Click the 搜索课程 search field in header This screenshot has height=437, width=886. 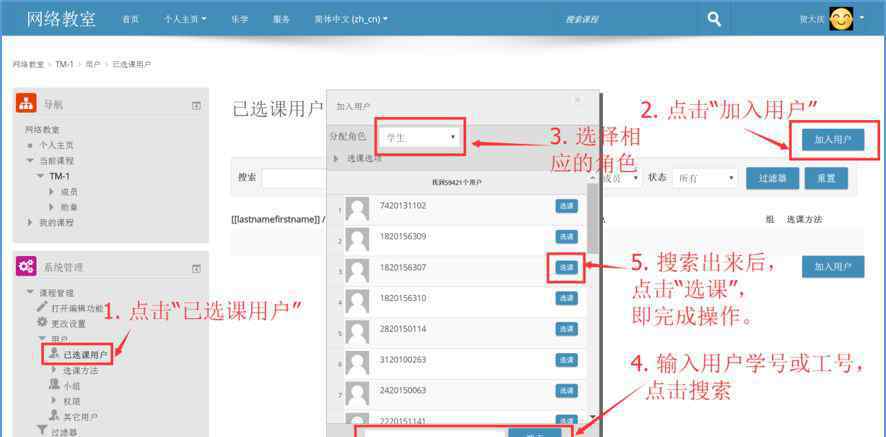[x=620, y=19]
